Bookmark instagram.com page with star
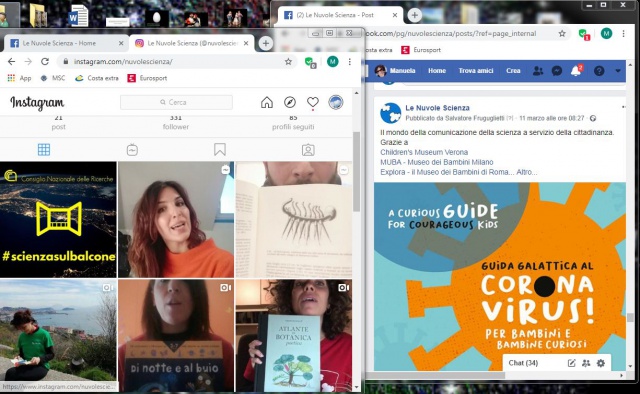Screen dimensions: 640x394 point(288,62)
